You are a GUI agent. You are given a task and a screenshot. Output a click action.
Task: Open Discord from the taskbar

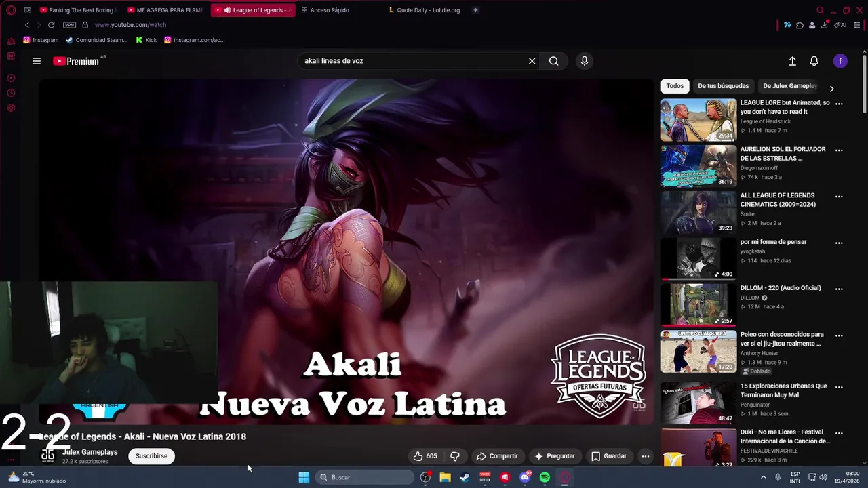tap(525, 477)
